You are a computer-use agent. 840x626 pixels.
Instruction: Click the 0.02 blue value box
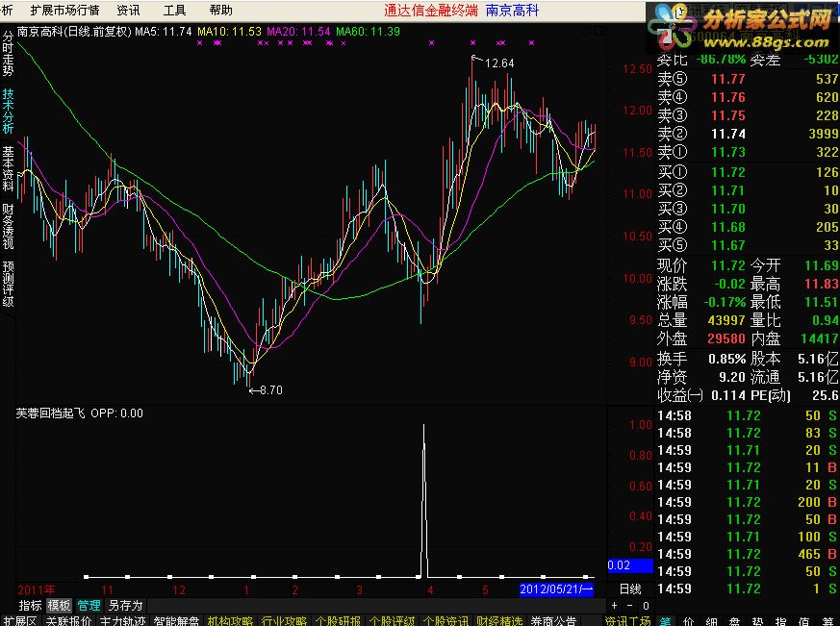(x=630, y=565)
